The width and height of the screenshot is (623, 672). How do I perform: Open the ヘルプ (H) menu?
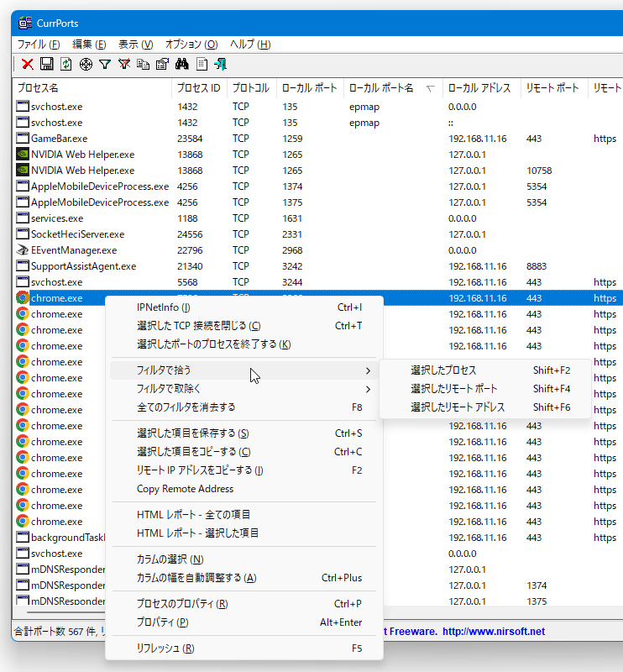click(250, 45)
